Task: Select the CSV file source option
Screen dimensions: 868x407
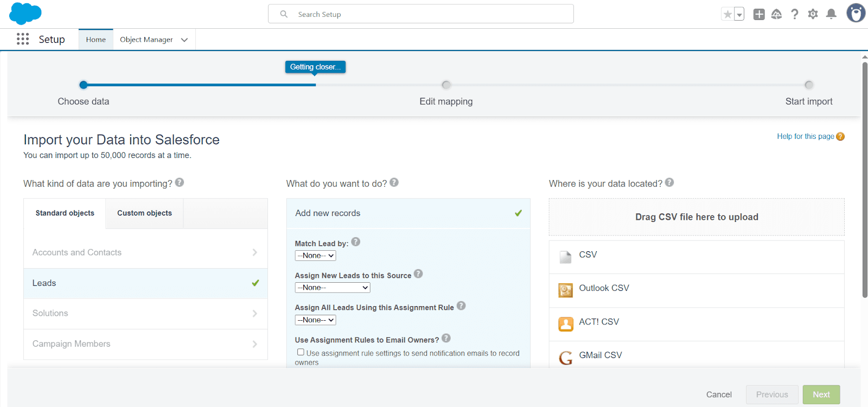Action: (697, 257)
